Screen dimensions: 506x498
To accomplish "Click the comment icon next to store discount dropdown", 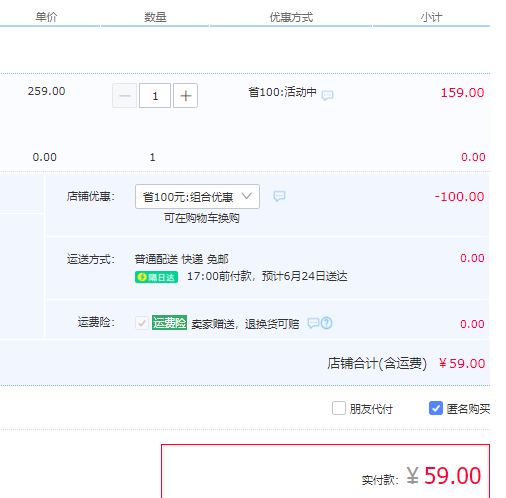I will coord(279,196).
